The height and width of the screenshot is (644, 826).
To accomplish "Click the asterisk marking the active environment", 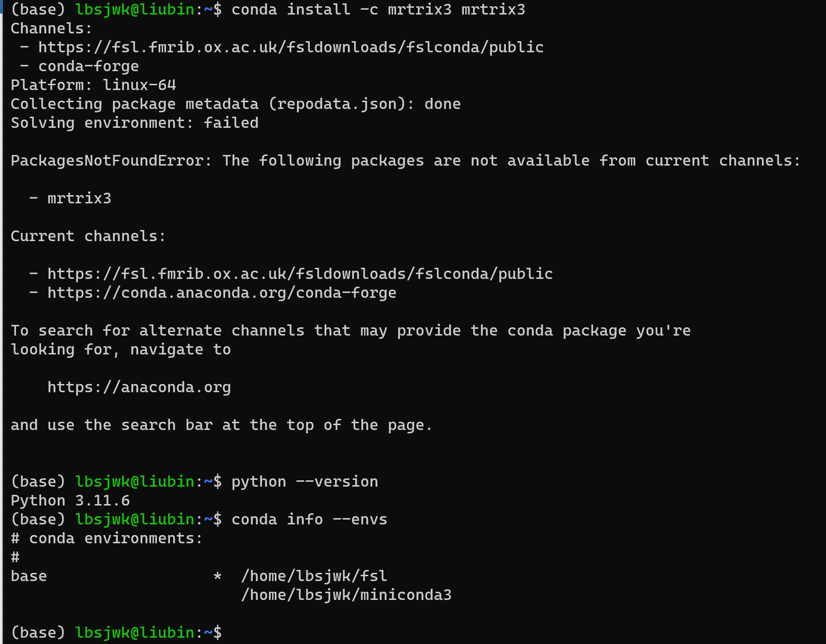I will pos(217,576).
